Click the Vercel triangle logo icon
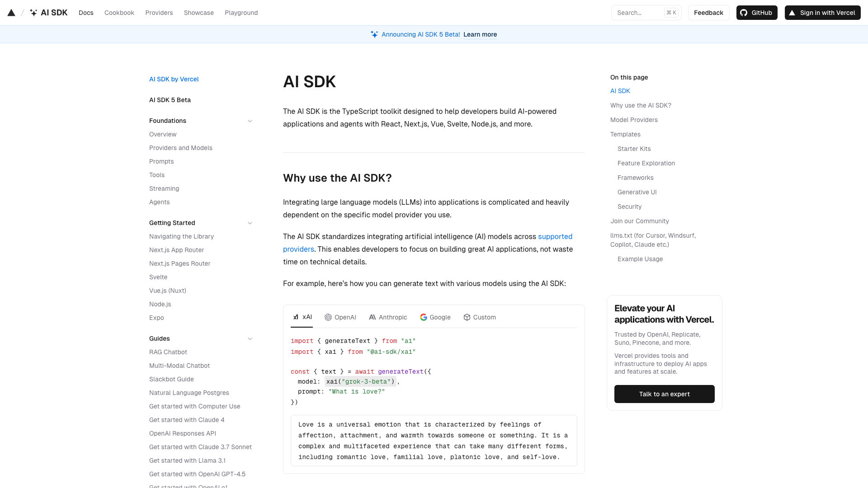Viewport: 868px width, 488px height. [x=11, y=13]
